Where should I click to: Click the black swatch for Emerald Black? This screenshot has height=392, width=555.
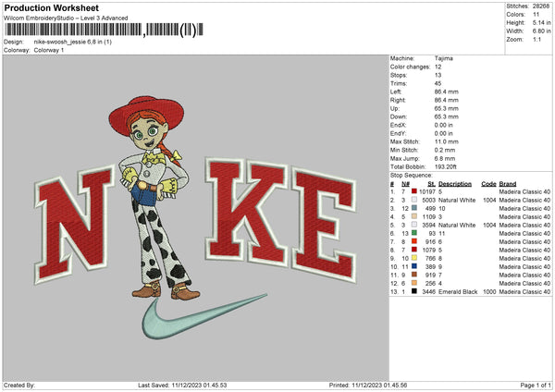coord(414,291)
